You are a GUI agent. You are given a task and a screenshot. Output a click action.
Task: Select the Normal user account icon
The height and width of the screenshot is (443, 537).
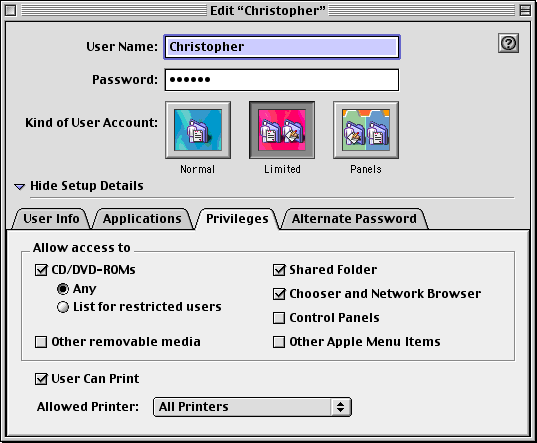pos(198,130)
